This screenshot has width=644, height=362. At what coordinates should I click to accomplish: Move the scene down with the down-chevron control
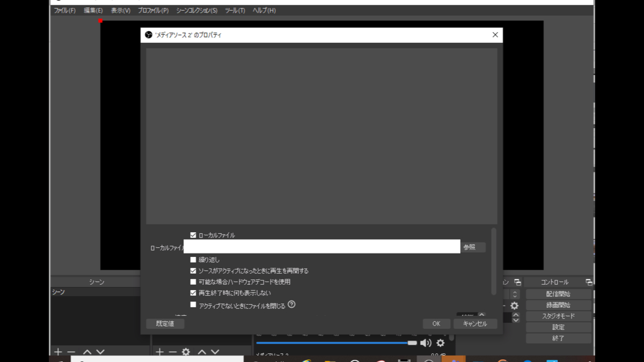pyautogui.click(x=99, y=352)
